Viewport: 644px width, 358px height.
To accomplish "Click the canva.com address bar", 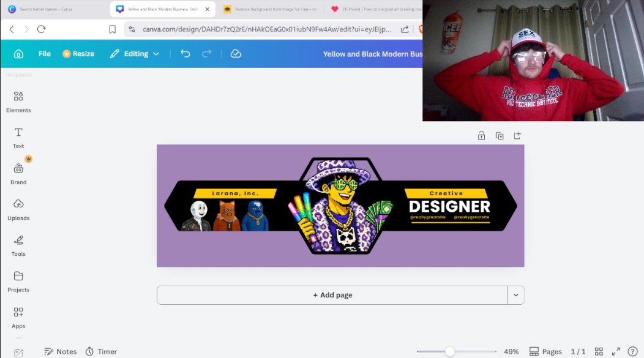I will [x=266, y=29].
